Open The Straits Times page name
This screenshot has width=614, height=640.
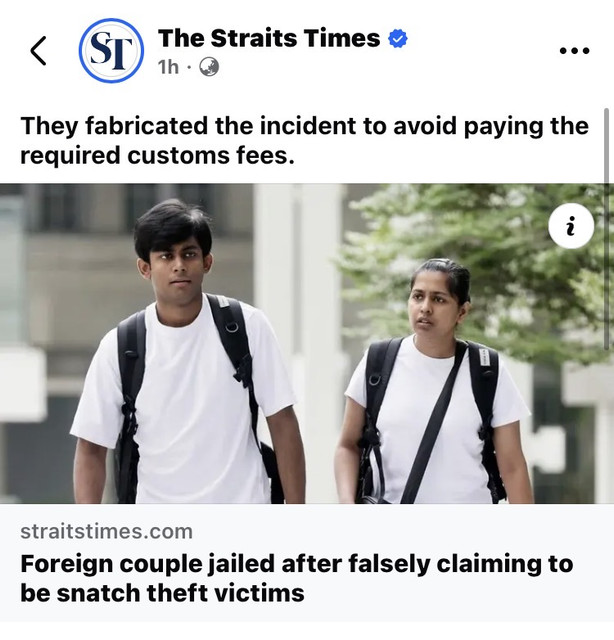click(269, 38)
